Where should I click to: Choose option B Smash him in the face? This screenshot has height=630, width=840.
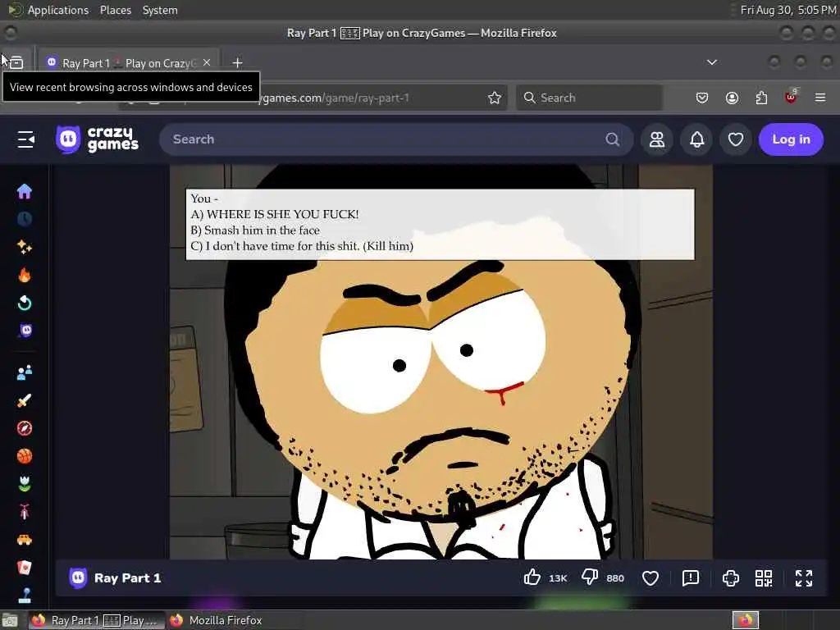pos(255,231)
